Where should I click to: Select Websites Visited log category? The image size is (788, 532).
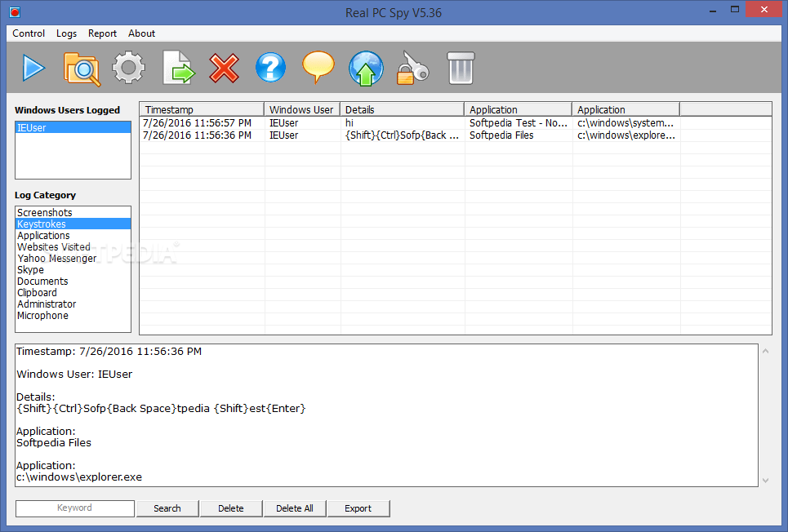73,247
